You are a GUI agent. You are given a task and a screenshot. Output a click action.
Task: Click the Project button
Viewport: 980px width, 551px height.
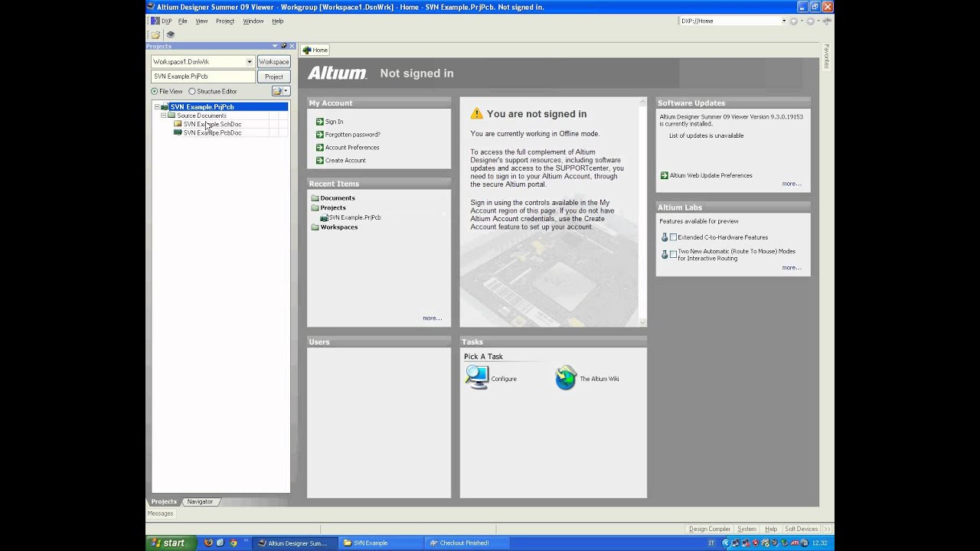pyautogui.click(x=273, y=77)
